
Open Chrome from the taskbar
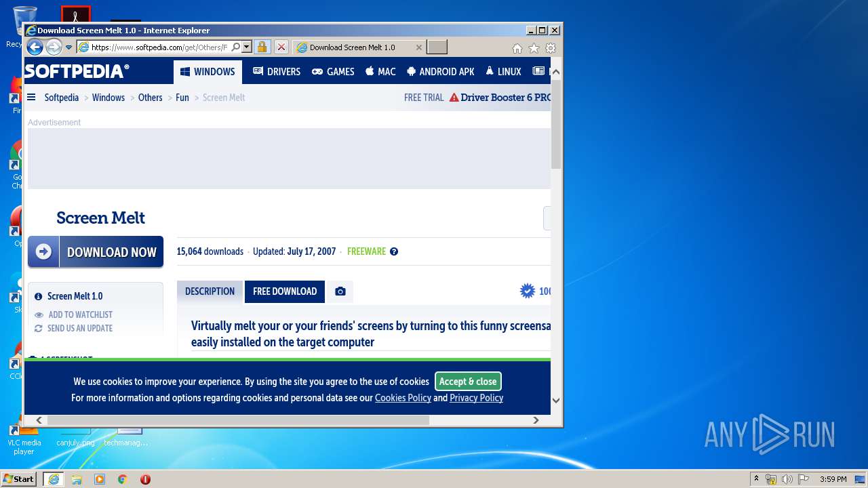click(x=123, y=479)
